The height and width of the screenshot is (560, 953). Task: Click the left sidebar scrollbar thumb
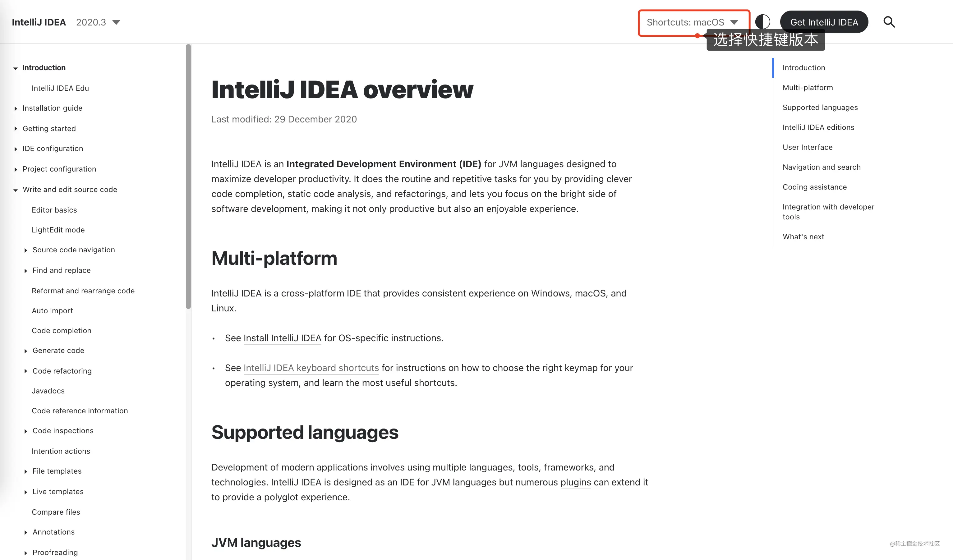pyautogui.click(x=188, y=177)
